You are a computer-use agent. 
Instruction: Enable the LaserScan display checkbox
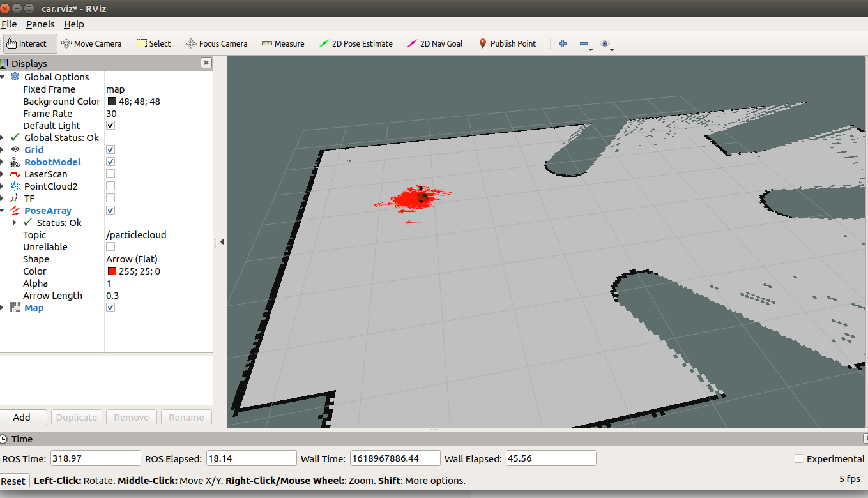110,174
